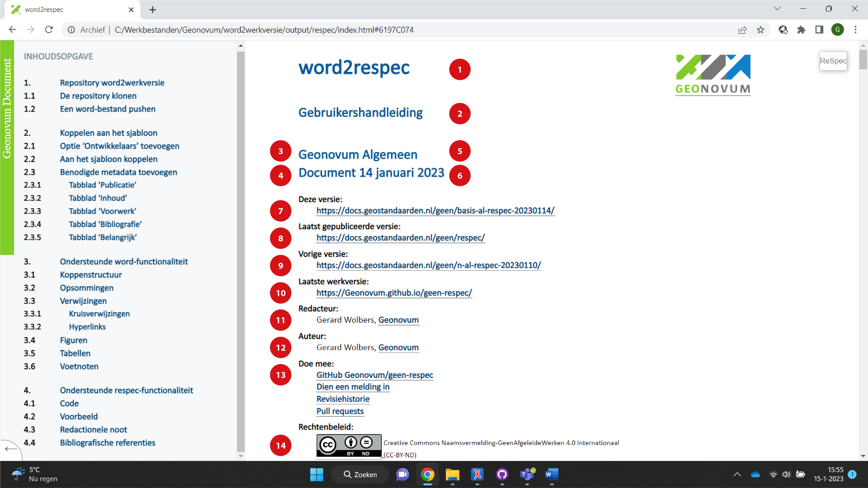
Task: Open Revisiehistorie link
Action: point(343,399)
